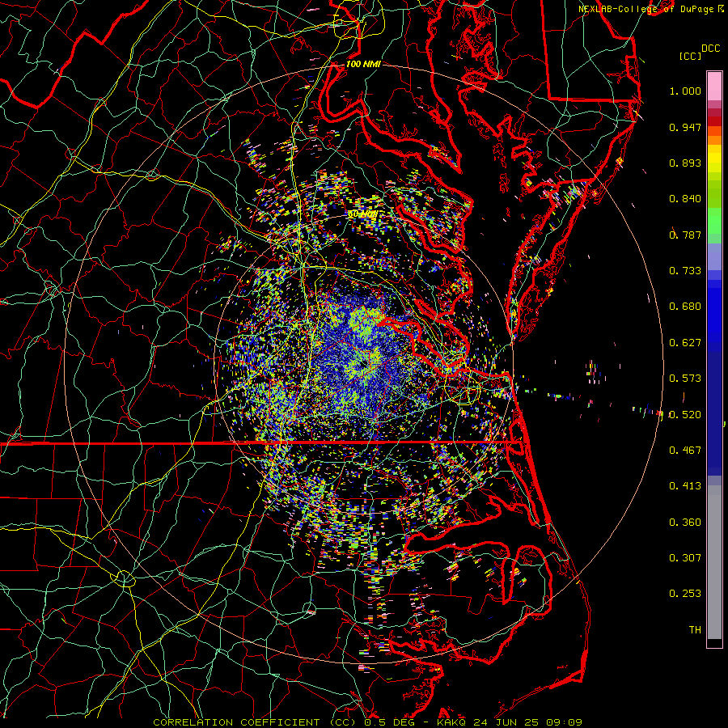Select the 0.413 scale value
The width and height of the screenshot is (728, 728).
[685, 486]
